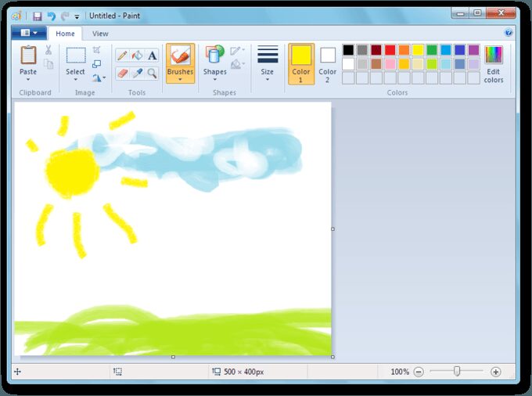Select the Magnifier tool

click(x=152, y=73)
